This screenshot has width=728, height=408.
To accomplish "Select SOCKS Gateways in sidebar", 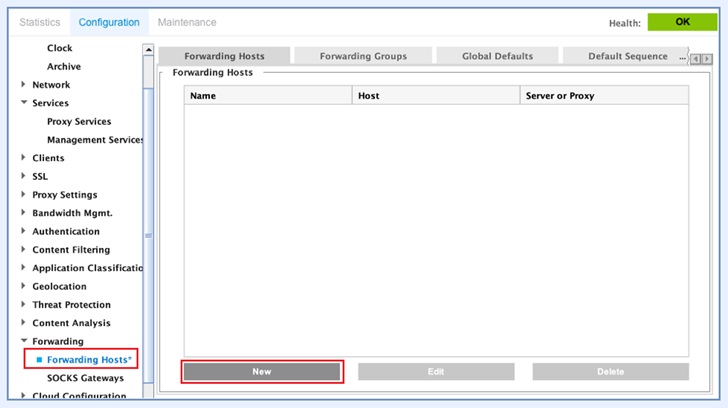I will [x=85, y=378].
